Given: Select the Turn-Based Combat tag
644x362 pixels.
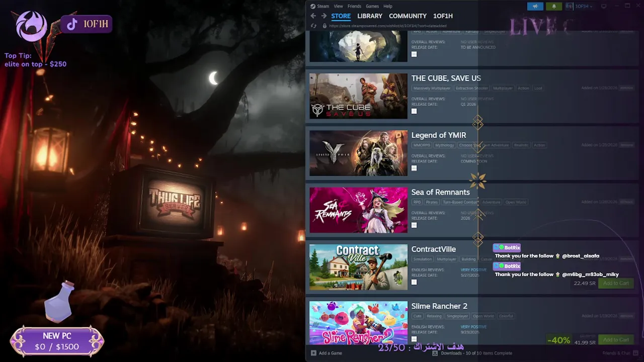Looking at the screenshot, I should tap(460, 202).
